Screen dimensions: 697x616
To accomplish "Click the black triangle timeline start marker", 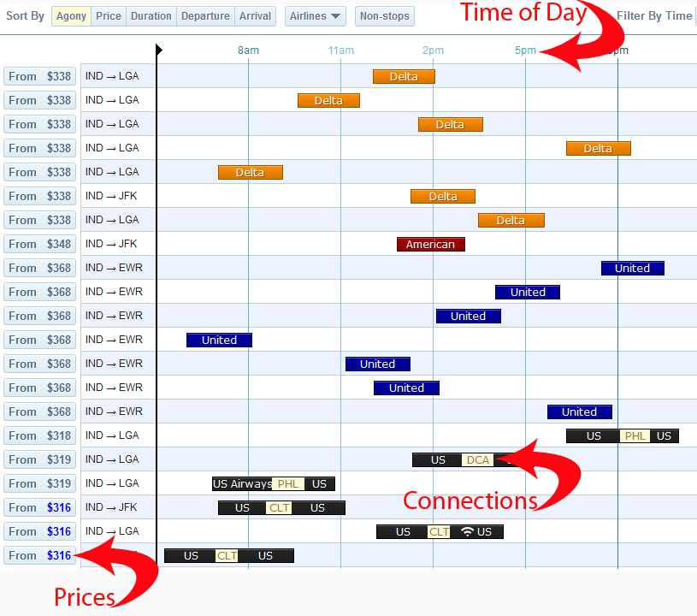I will tap(159, 50).
